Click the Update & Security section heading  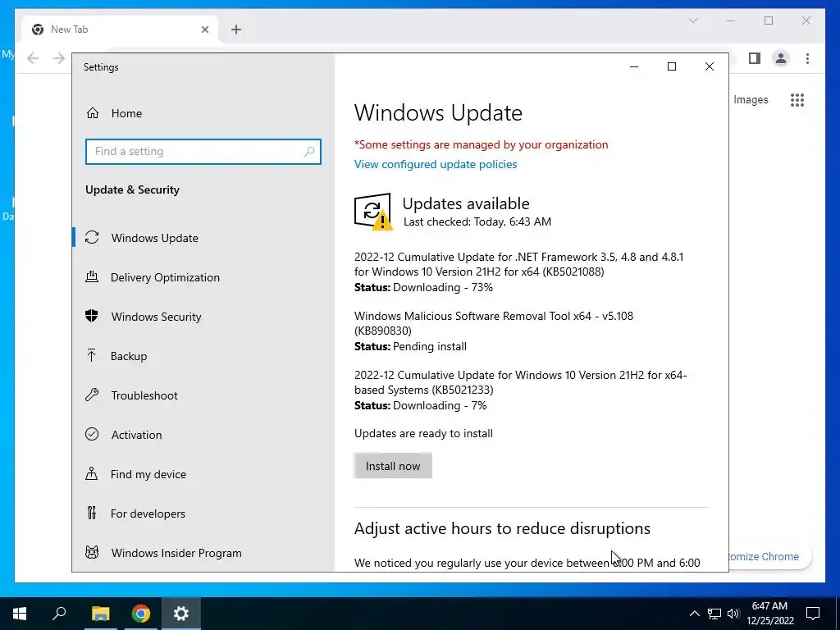pos(132,189)
